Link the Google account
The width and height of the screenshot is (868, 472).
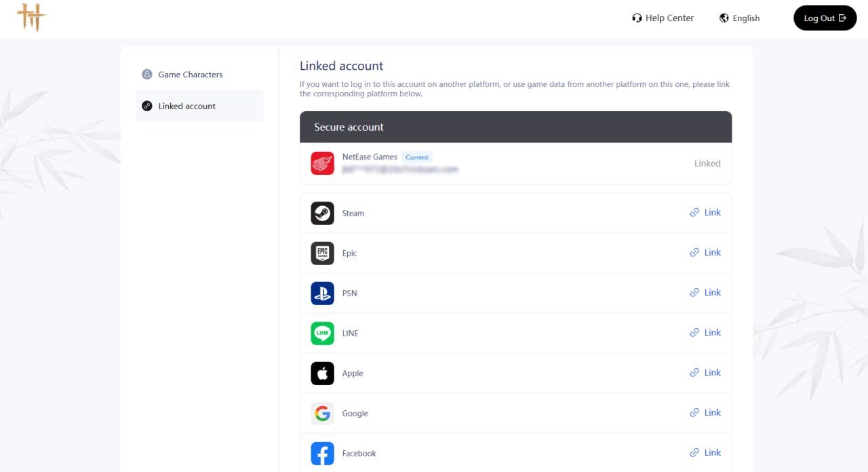point(705,412)
